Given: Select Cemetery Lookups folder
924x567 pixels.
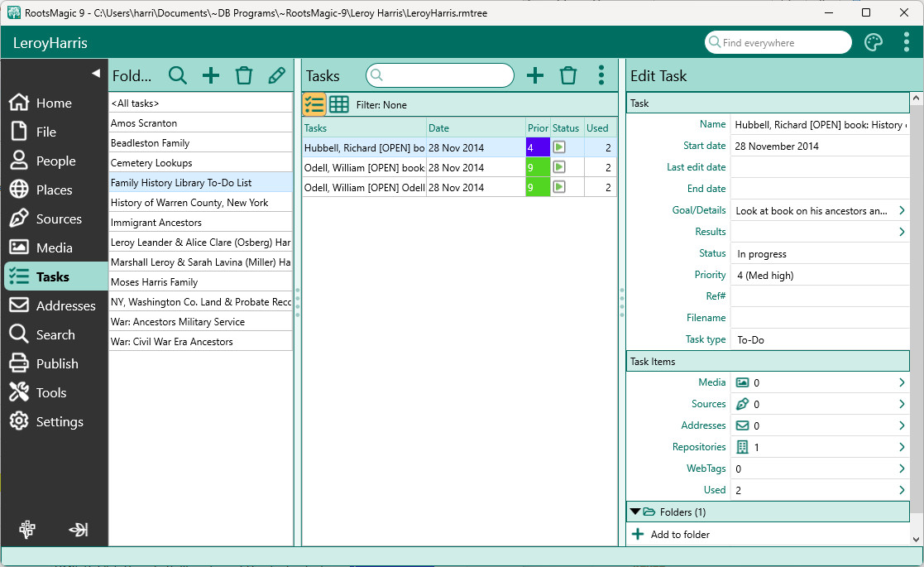Looking at the screenshot, I should (151, 163).
